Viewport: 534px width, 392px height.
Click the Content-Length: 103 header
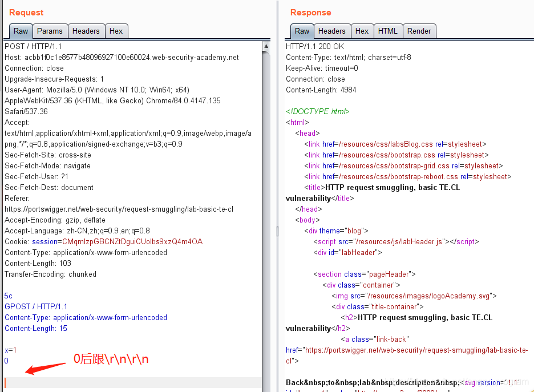tap(38, 263)
